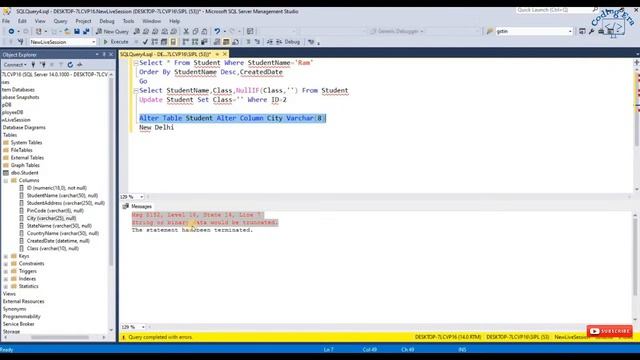Open the Connect dropdown in Object Explorer

(x=15, y=64)
